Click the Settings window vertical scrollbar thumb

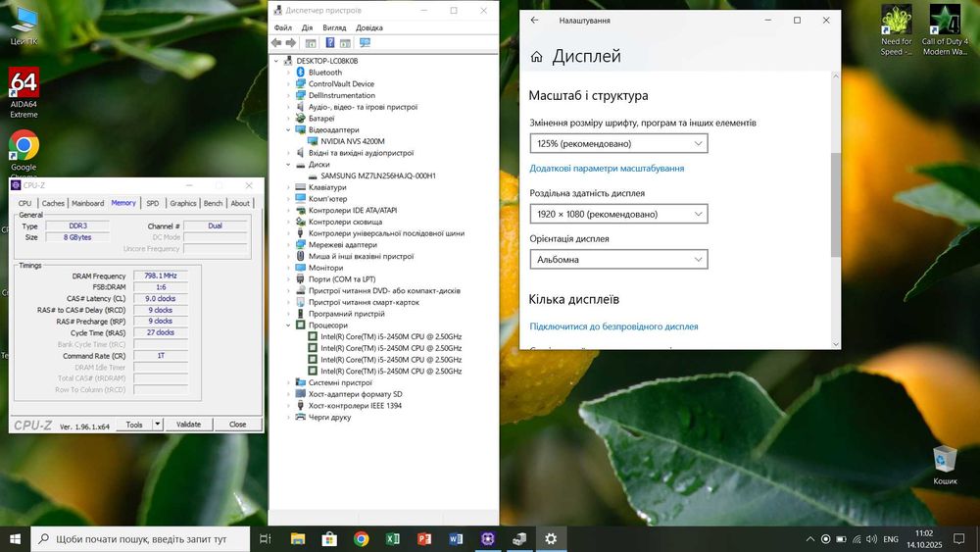(836, 205)
